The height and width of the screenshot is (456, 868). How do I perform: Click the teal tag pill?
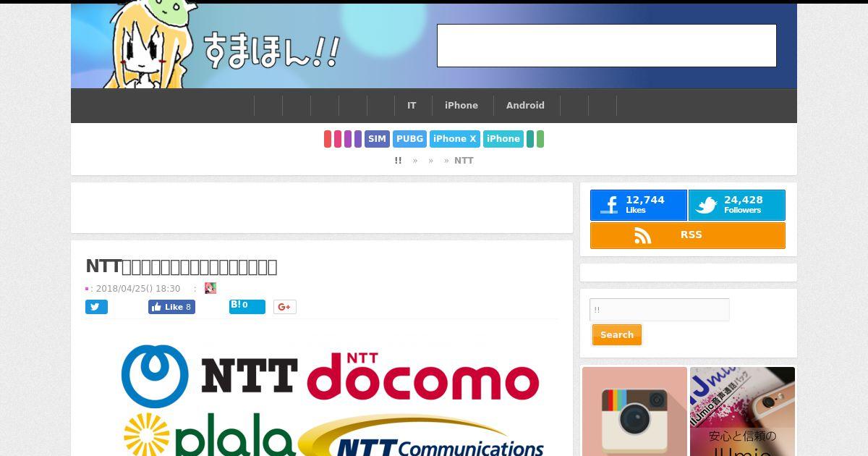(530, 139)
